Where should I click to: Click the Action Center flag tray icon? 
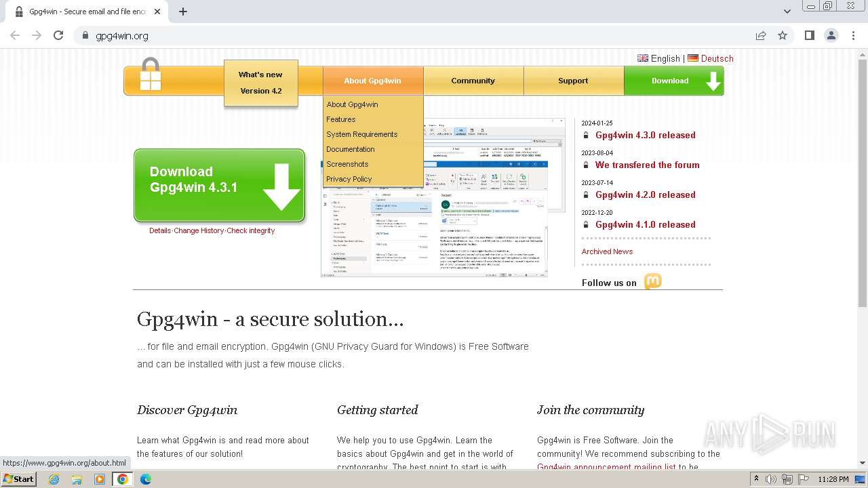pyautogui.click(x=804, y=479)
